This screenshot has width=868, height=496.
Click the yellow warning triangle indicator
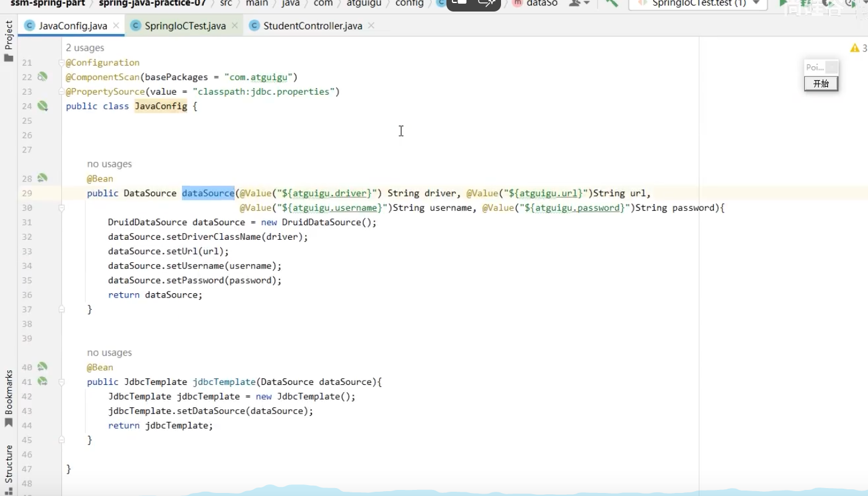855,48
